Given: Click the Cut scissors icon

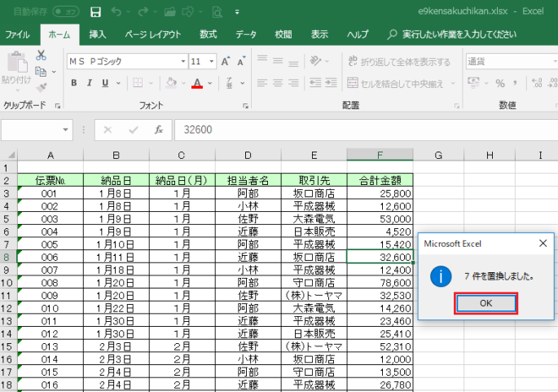Looking at the screenshot, I should pyautogui.click(x=42, y=55).
